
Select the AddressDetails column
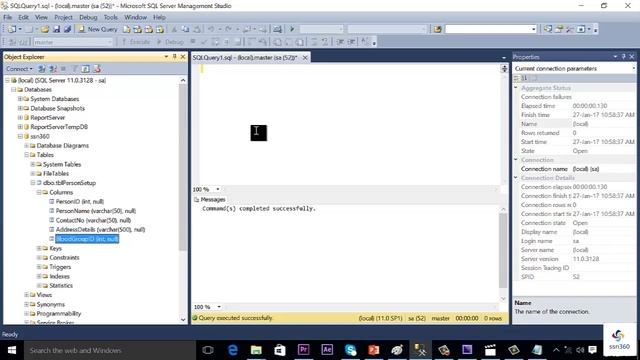click(100, 230)
